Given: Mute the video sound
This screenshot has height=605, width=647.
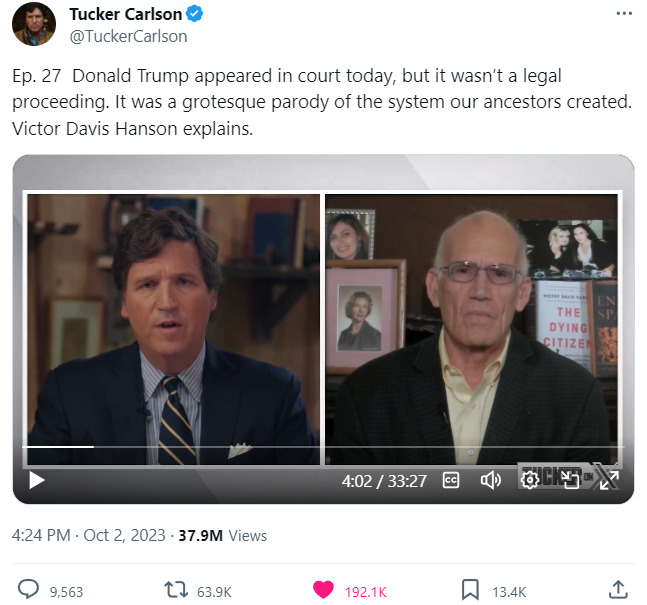Looking at the screenshot, I should click(490, 480).
